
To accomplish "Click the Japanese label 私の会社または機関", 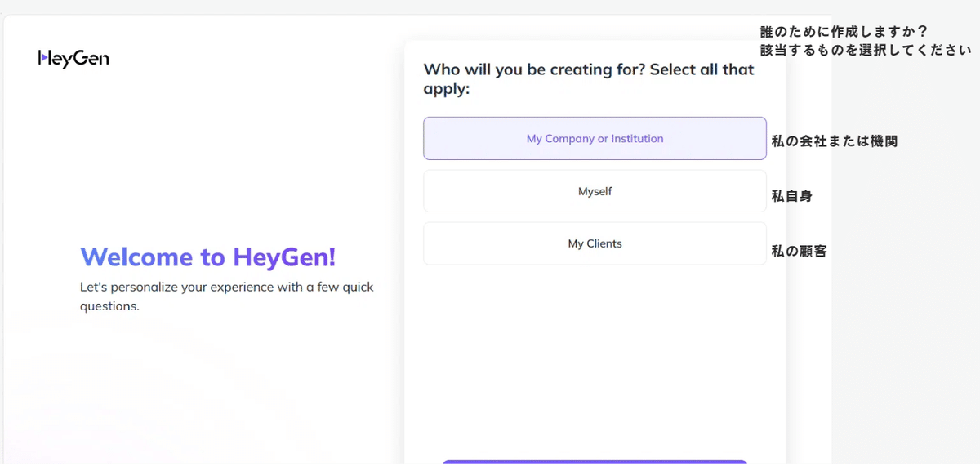I will [834, 141].
